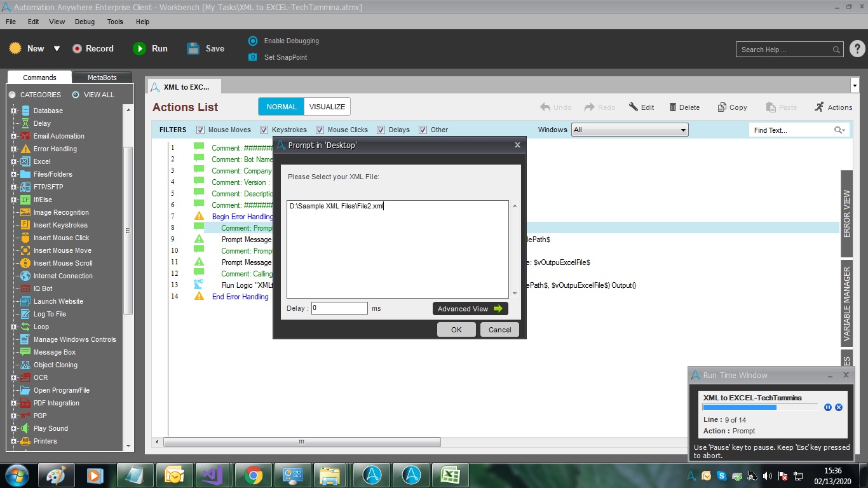The image size is (868, 488).
Task: Open the File menu
Action: point(11,22)
